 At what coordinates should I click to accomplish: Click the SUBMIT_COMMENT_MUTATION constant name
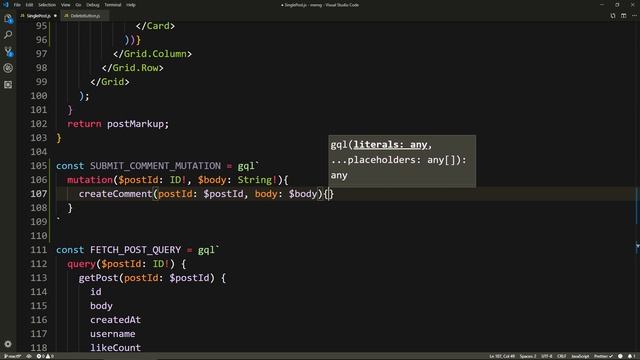pyautogui.click(x=156, y=166)
